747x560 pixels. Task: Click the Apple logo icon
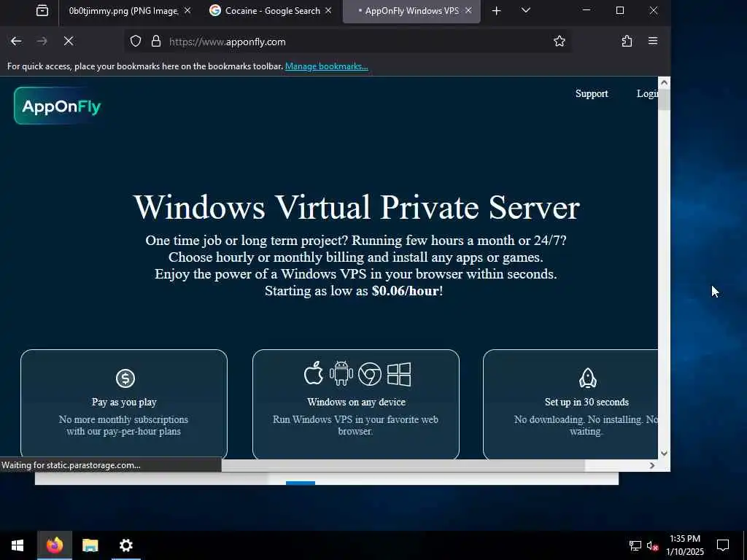click(314, 373)
